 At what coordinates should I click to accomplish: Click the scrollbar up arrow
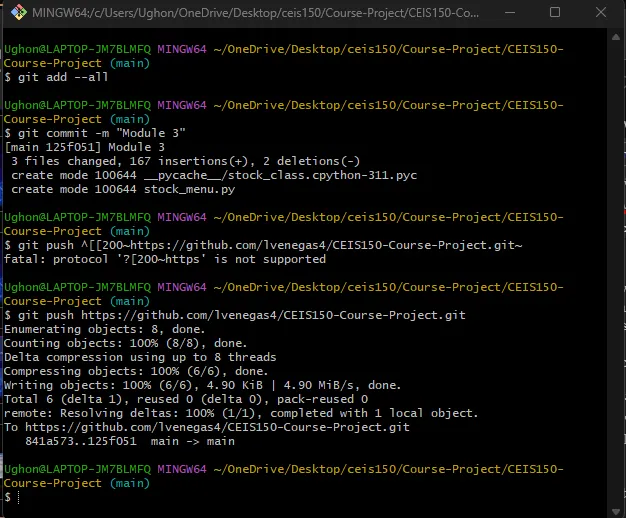coord(616,37)
